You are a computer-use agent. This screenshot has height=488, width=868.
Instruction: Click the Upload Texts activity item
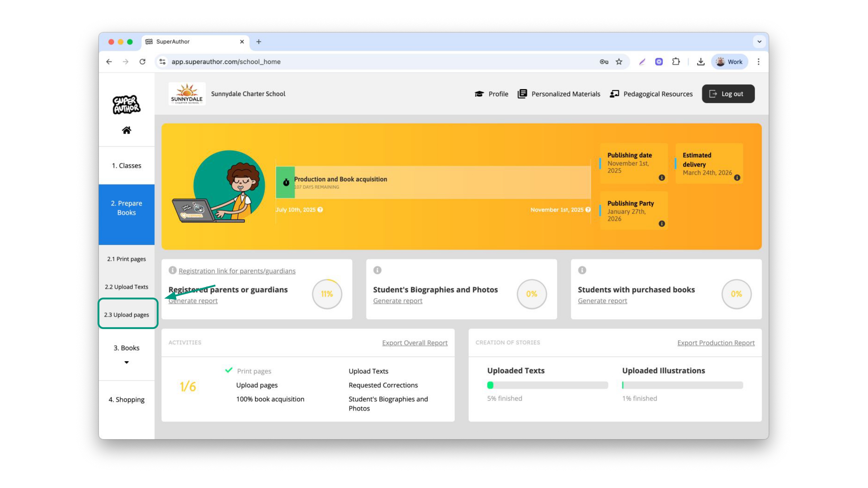368,371
